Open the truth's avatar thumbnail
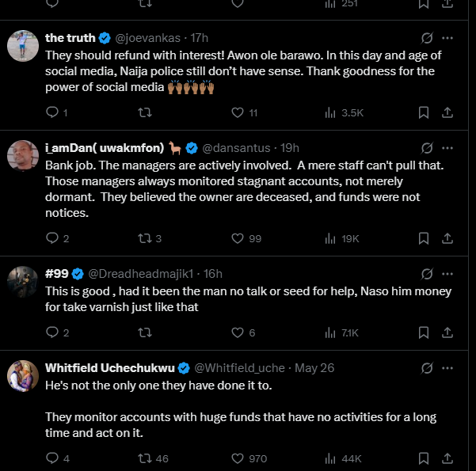 pos(23,46)
